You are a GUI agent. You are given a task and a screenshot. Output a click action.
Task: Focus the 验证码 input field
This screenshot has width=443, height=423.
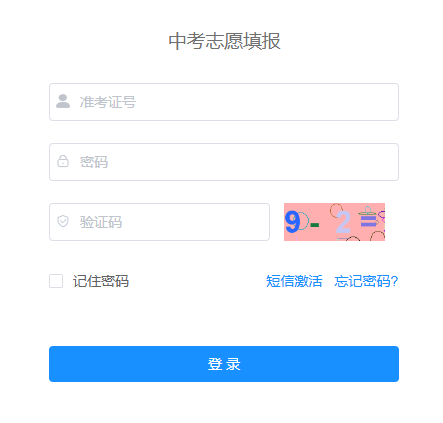pos(159,222)
